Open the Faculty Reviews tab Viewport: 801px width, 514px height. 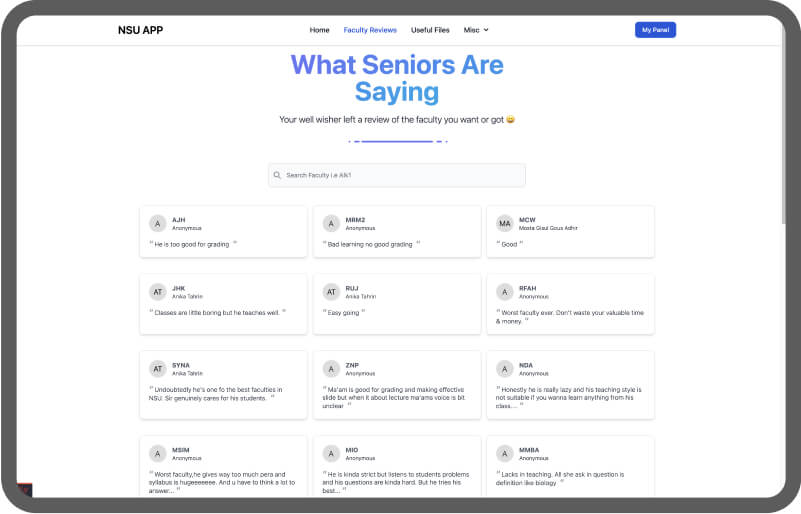click(370, 30)
